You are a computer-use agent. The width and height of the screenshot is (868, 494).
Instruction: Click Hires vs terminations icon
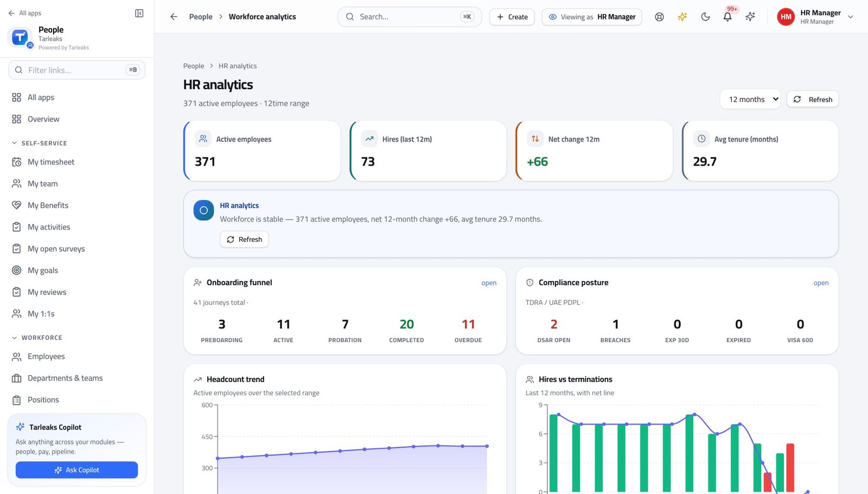[529, 379]
